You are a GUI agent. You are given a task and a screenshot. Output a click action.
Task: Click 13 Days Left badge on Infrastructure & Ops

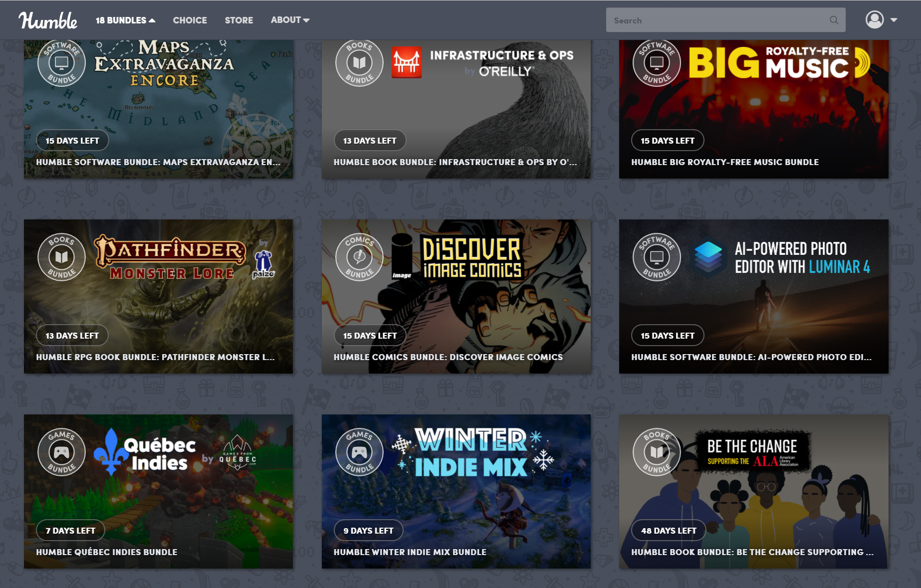(370, 141)
